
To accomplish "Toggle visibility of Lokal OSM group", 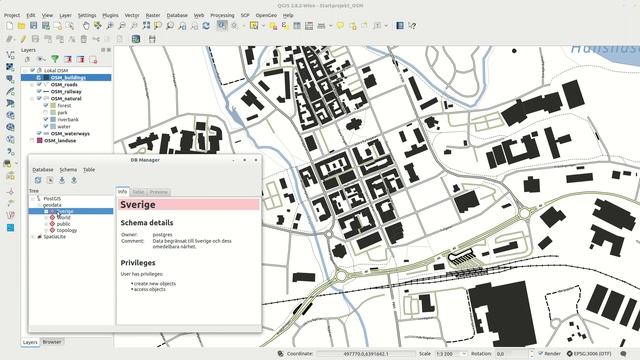I will point(33,71).
